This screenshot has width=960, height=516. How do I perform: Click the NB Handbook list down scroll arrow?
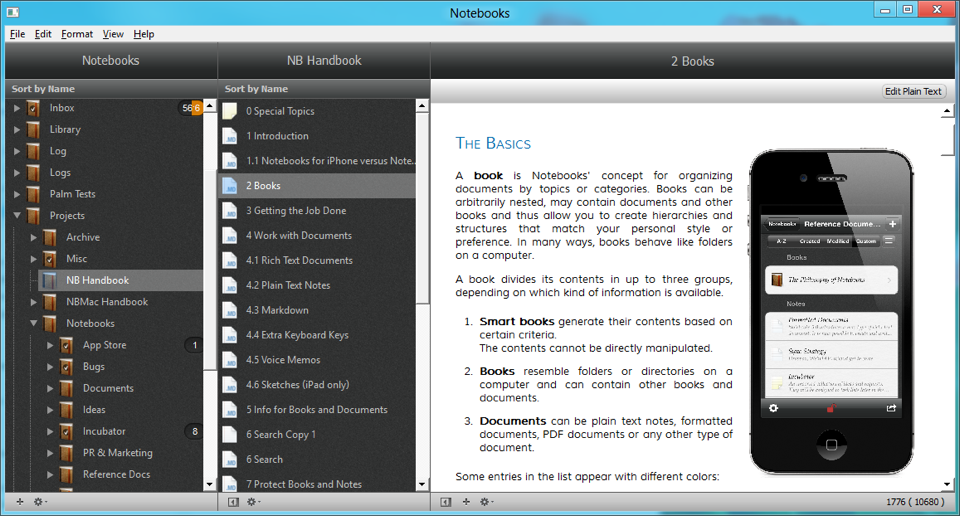point(422,484)
